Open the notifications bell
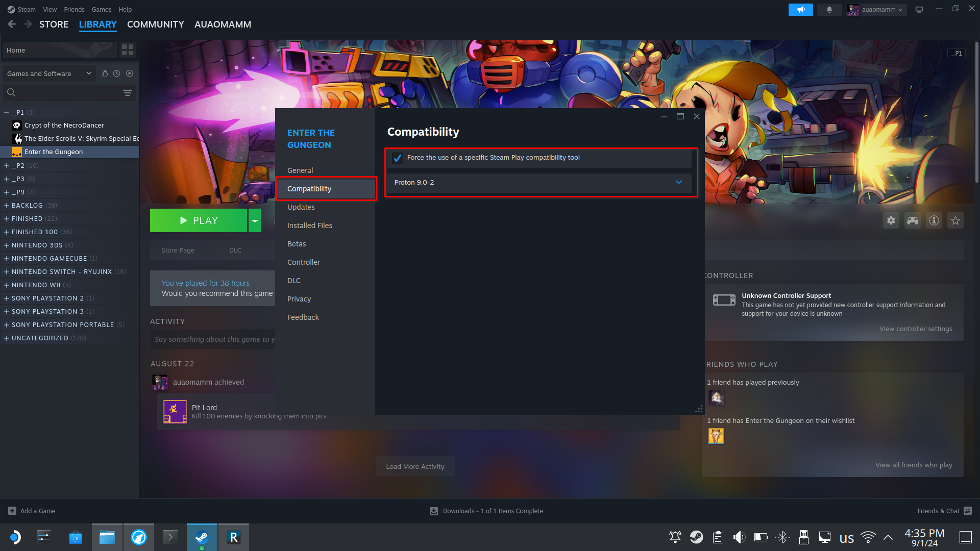Image resolution: width=980 pixels, height=551 pixels. click(829, 10)
